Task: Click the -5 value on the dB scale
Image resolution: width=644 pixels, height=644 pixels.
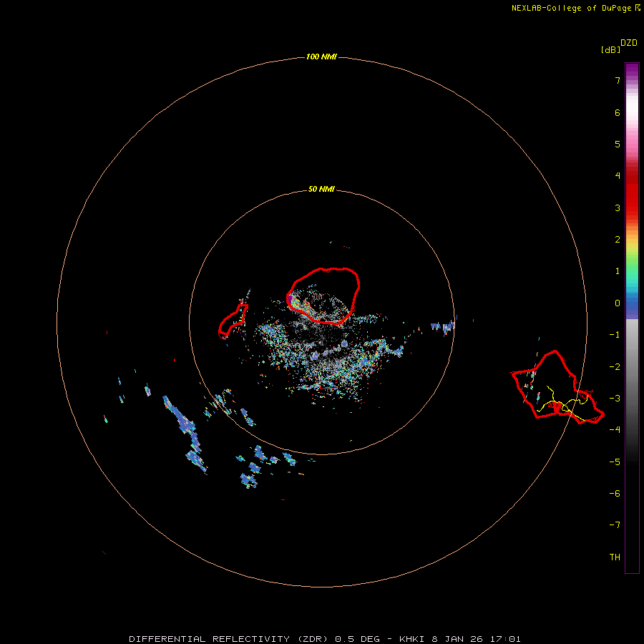Action: (x=615, y=462)
